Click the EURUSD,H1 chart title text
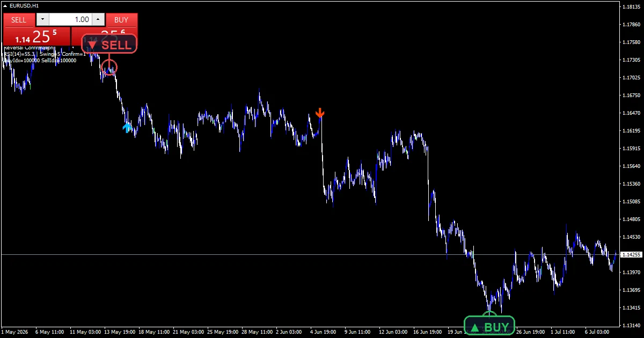644x338 pixels. 24,5
